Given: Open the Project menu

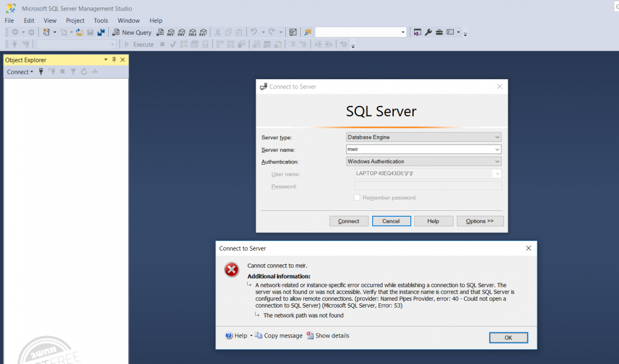Looking at the screenshot, I should pyautogui.click(x=75, y=20).
